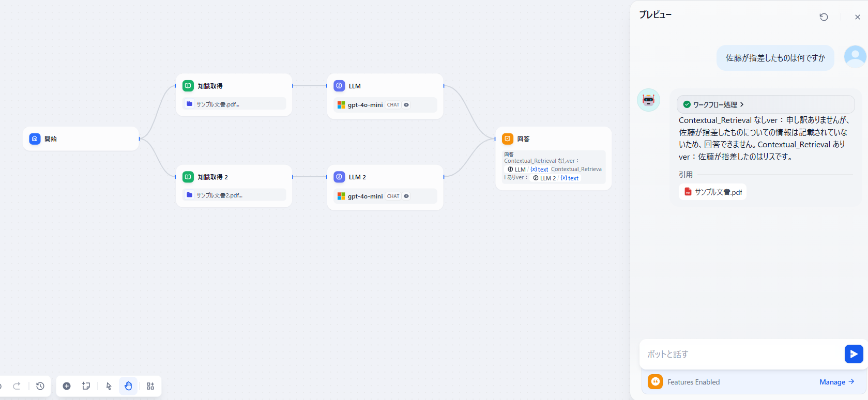The width and height of the screenshot is (868, 400).
Task: Open the Manage features link
Action: (x=836, y=382)
